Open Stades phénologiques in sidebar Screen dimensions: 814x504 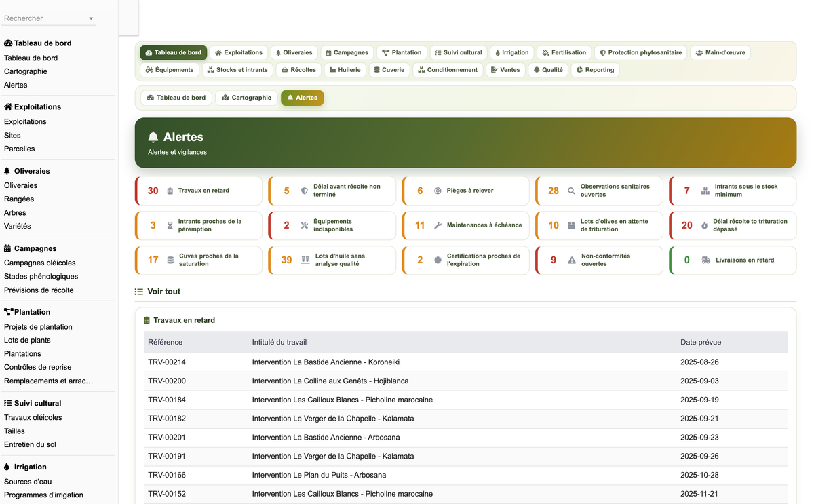(x=41, y=277)
